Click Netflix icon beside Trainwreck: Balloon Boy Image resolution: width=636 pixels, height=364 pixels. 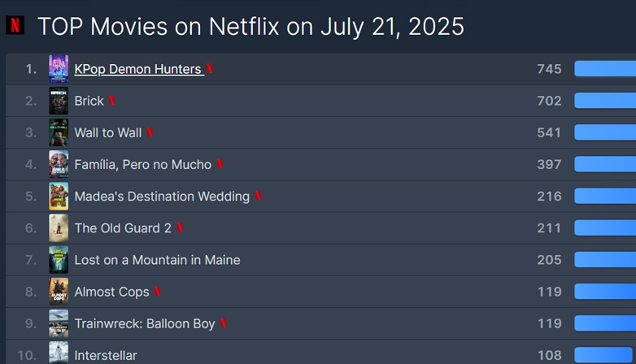pos(223,323)
